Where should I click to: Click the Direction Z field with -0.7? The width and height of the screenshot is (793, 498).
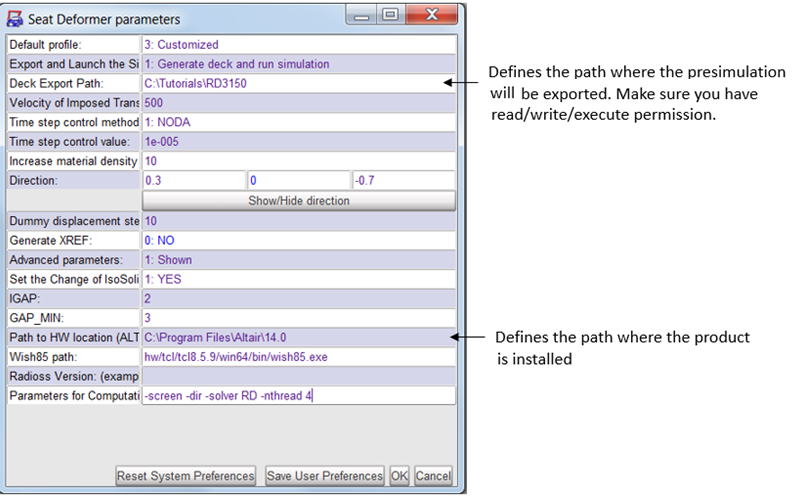point(402,180)
